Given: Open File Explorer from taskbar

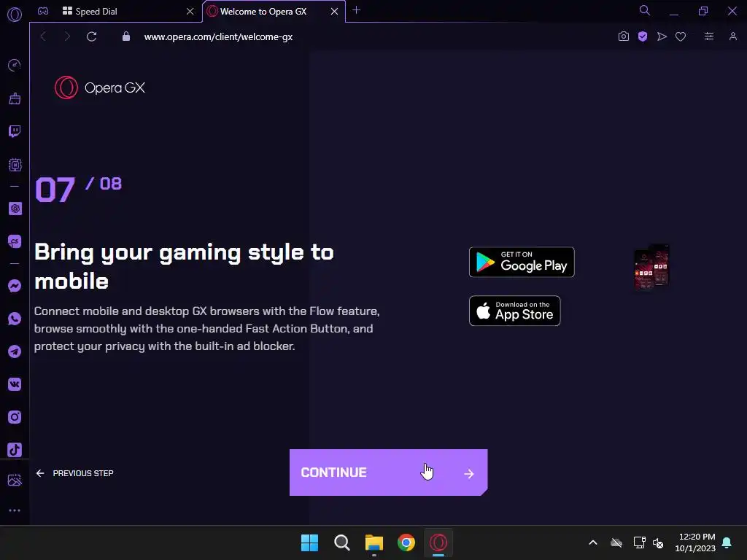Looking at the screenshot, I should pos(374,542).
